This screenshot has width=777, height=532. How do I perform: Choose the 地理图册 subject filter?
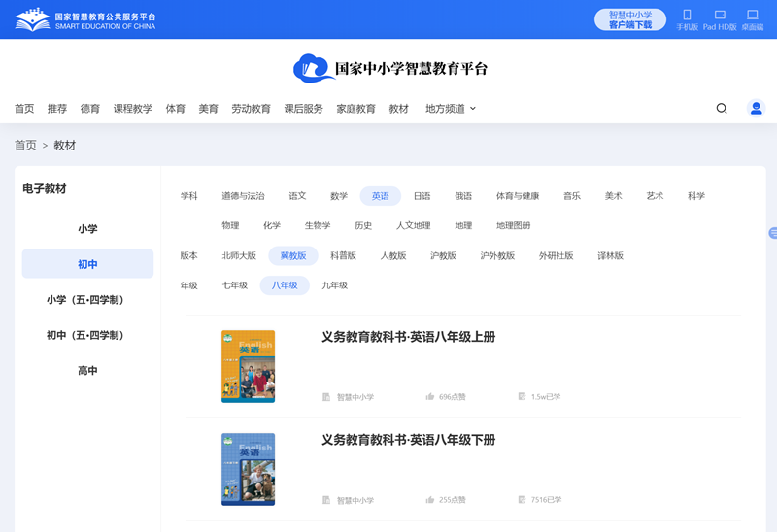514,226
